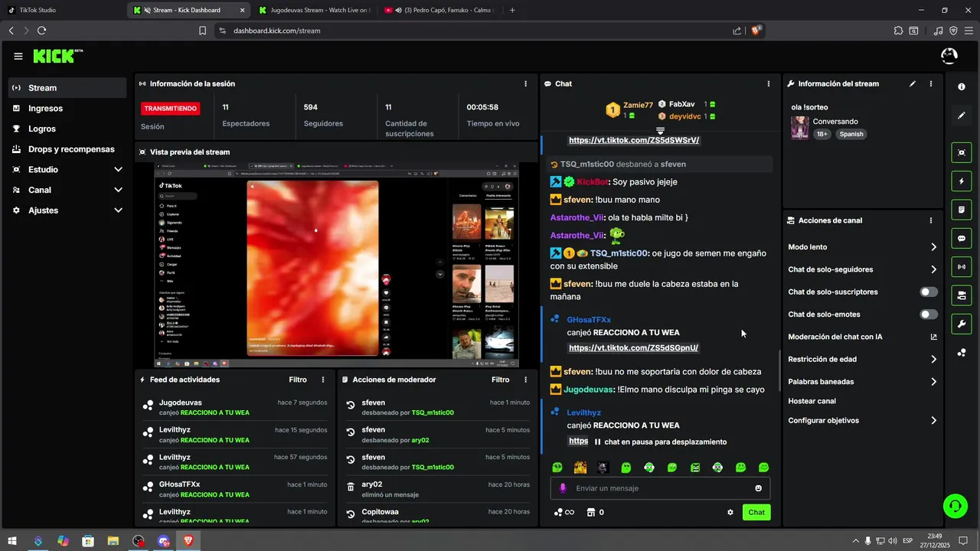Viewport: 980px width, 551px height.
Task: Toggle the lightning activity feed widget
Action: [x=962, y=181]
